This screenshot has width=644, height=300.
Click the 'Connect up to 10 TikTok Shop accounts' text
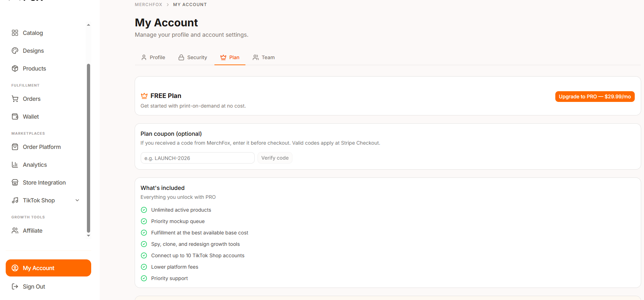[198, 255]
